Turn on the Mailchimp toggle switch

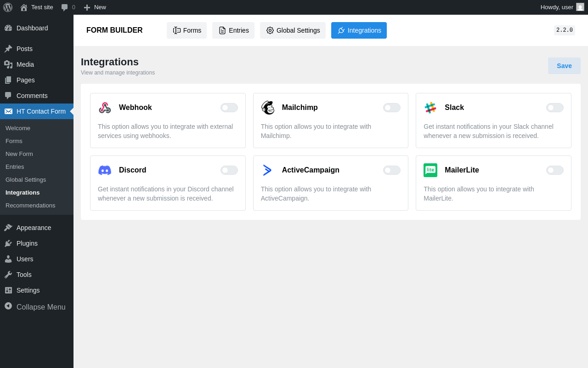pos(392,108)
